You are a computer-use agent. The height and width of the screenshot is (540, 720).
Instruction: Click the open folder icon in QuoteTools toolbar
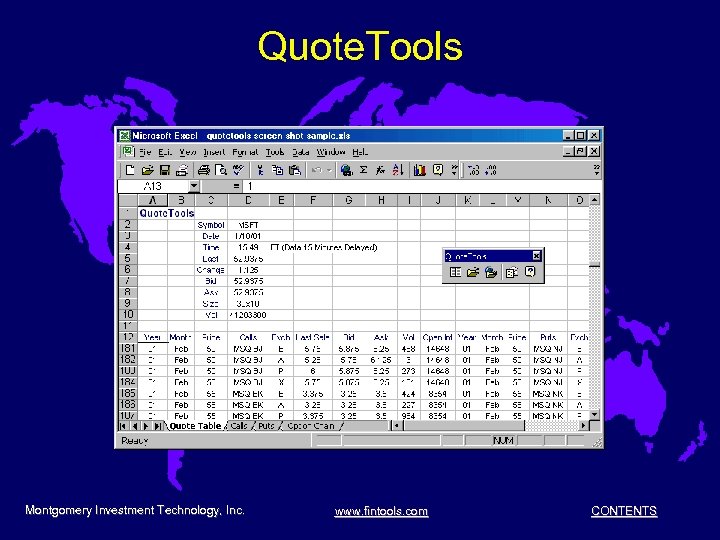(x=473, y=272)
